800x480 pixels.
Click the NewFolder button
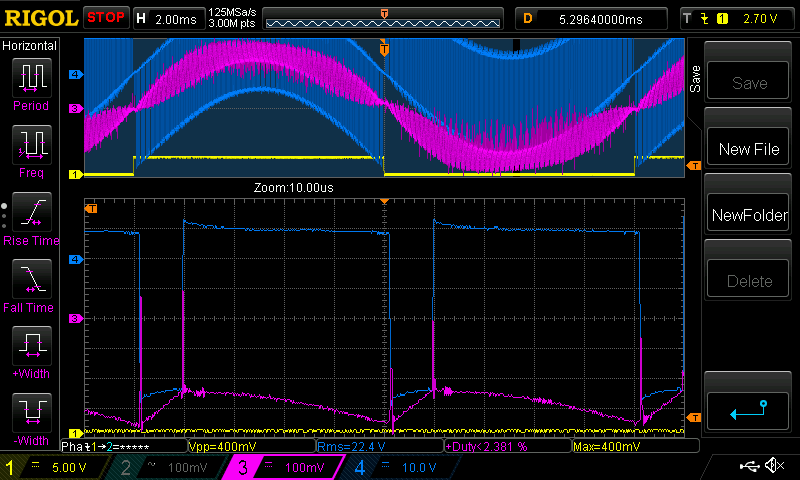tap(749, 215)
